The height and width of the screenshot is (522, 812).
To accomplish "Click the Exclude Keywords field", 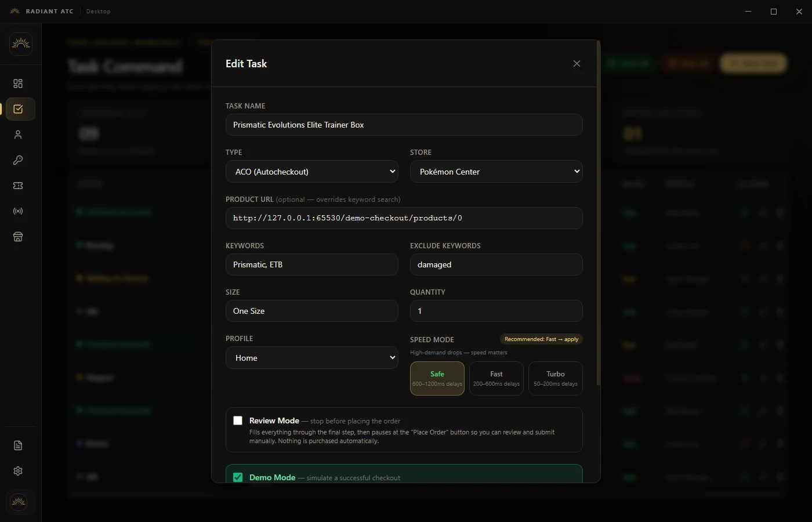I will pos(496,264).
